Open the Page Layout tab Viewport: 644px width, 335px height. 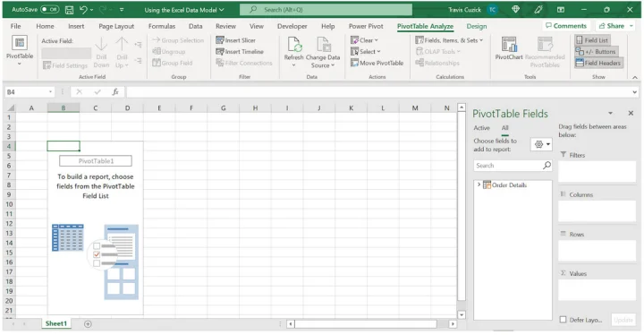tap(116, 26)
